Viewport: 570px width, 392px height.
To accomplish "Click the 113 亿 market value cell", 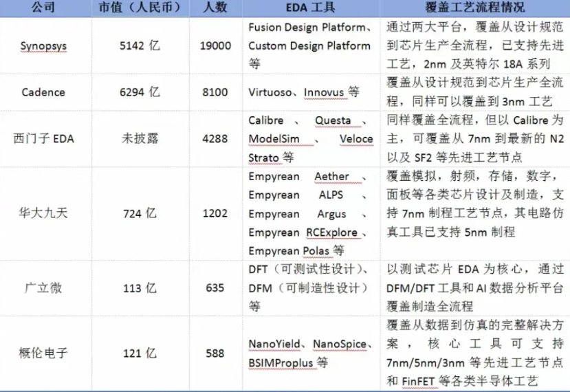I will 140,288.
